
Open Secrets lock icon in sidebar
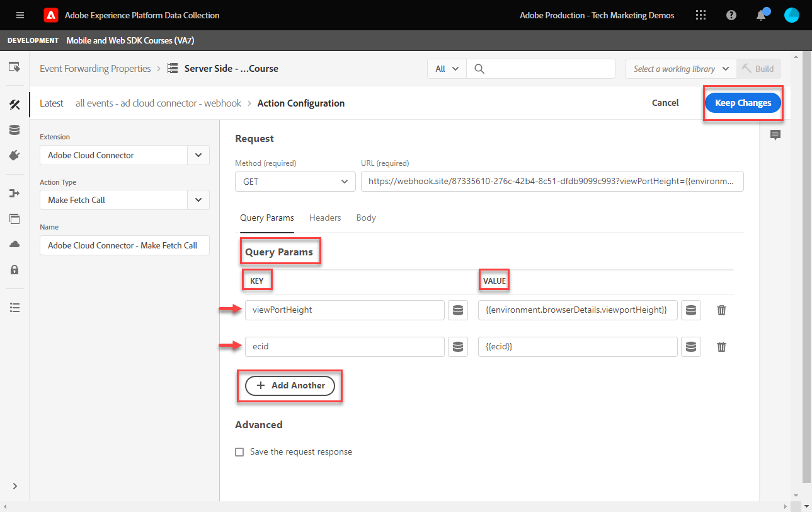click(x=14, y=270)
